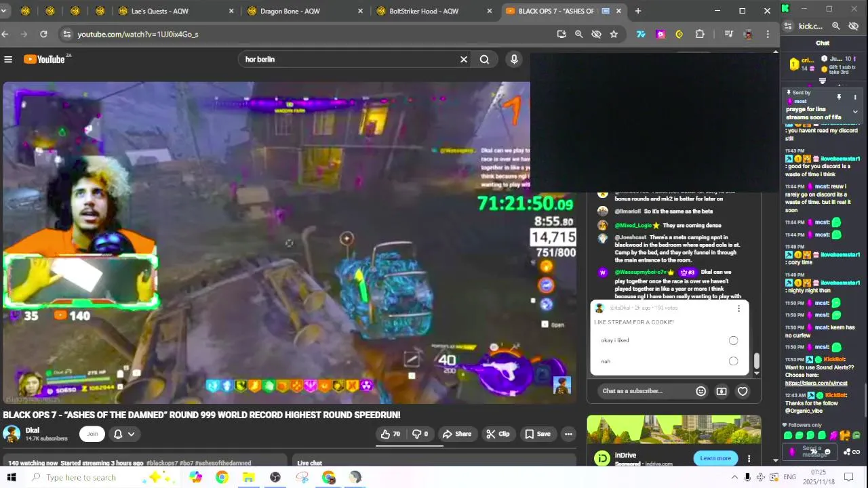Like the video with thumbs up
Image resolution: width=868 pixels, height=488 pixels.
pos(391,434)
